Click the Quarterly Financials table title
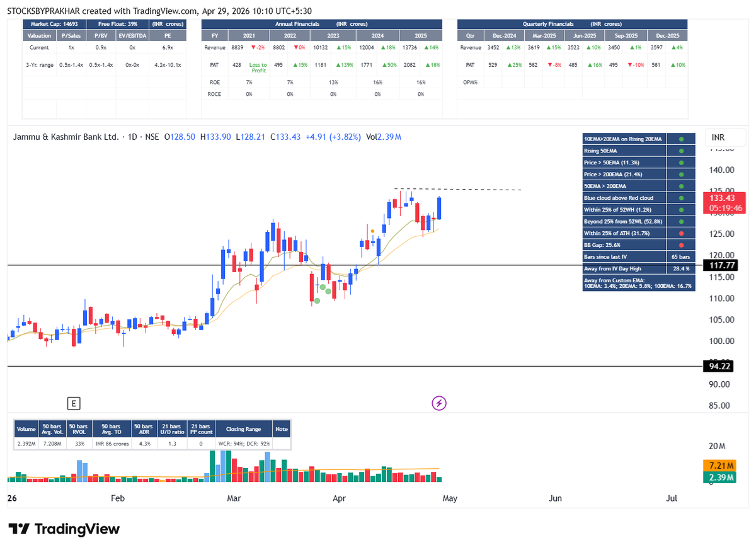The height and width of the screenshot is (550, 756). click(x=548, y=24)
